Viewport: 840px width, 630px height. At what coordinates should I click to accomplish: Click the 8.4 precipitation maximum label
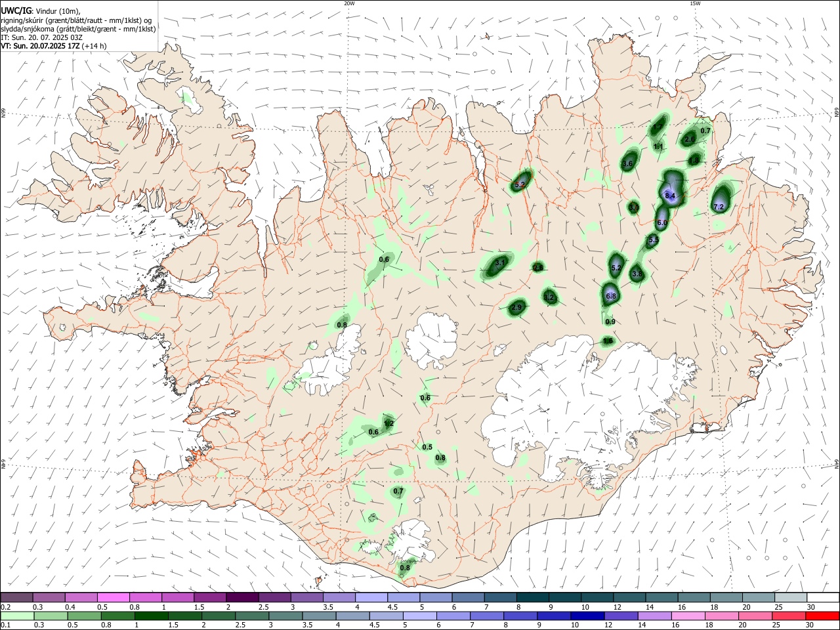(670, 196)
